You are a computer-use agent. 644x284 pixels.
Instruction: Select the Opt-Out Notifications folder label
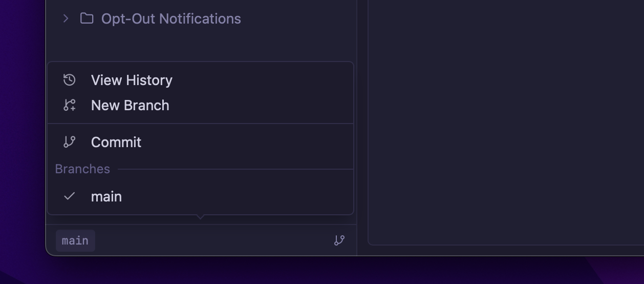tap(171, 19)
